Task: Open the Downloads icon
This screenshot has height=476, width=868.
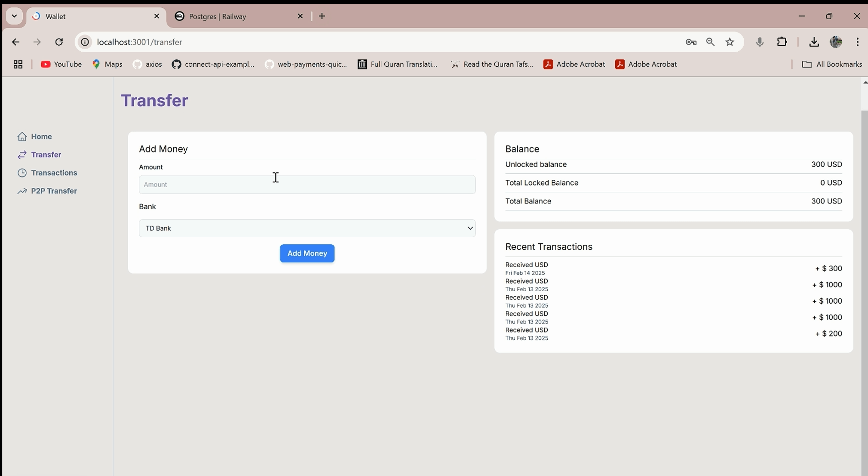Action: click(x=814, y=42)
